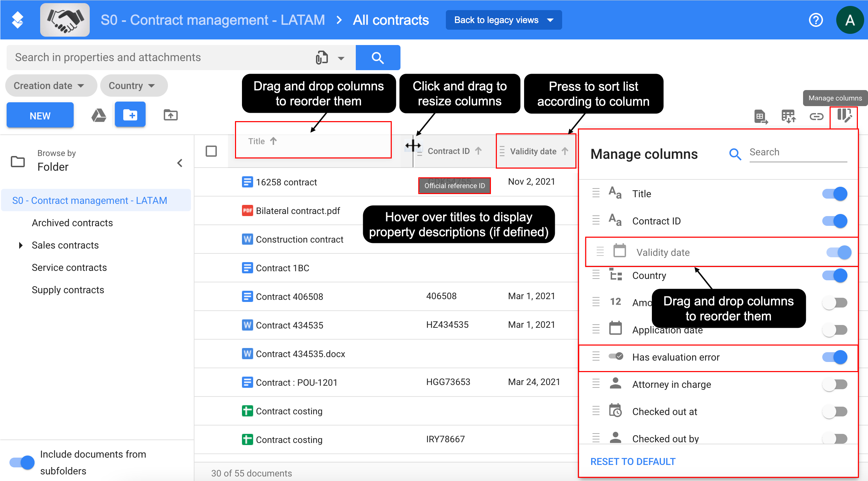Click the upload folder icon
The width and height of the screenshot is (868, 481).
click(x=170, y=115)
